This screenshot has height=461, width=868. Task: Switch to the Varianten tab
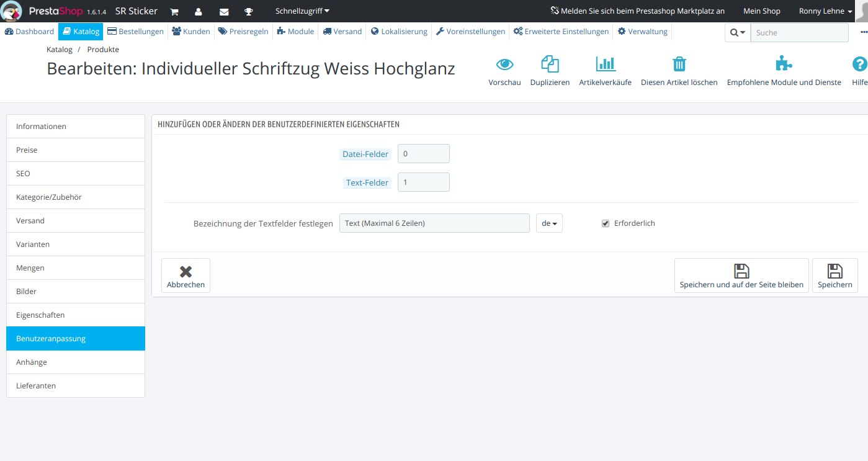pyautogui.click(x=76, y=244)
